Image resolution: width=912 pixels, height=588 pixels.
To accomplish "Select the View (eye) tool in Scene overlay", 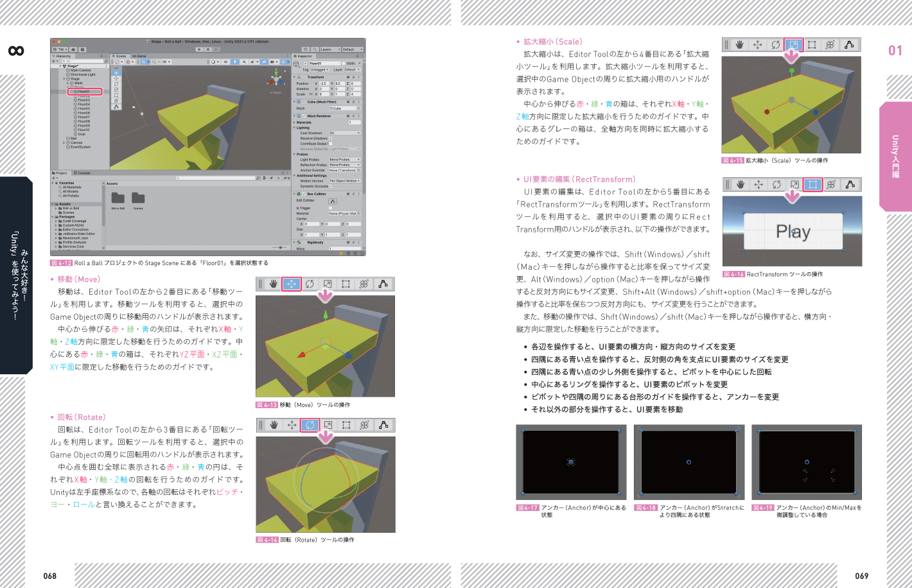I will [116, 73].
